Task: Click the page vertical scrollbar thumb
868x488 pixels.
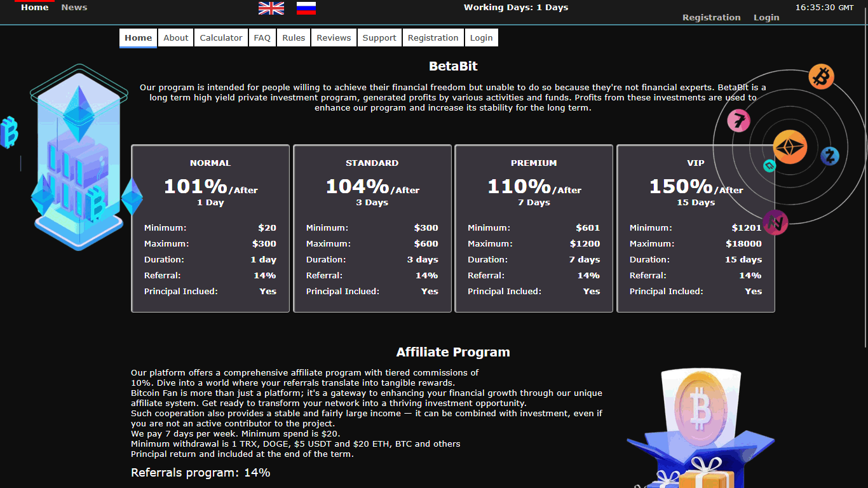Action: [x=864, y=178]
